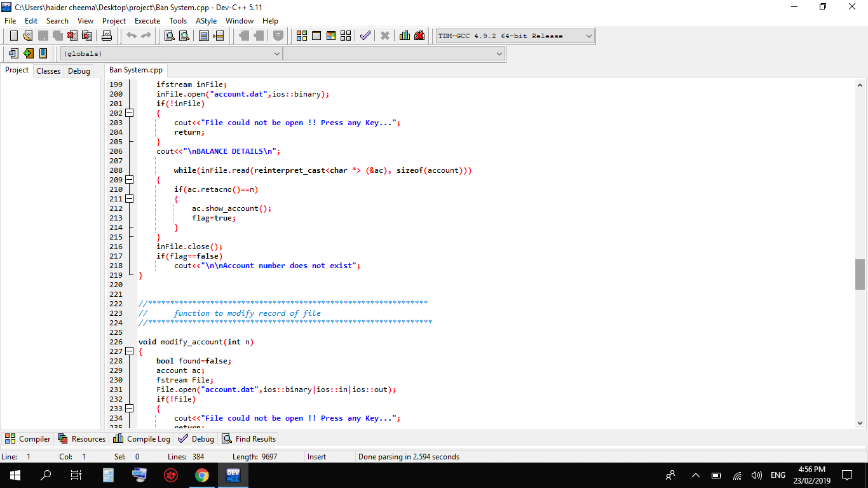The width and height of the screenshot is (868, 488).
Task: Delete profiling information icon
Action: [x=419, y=36]
